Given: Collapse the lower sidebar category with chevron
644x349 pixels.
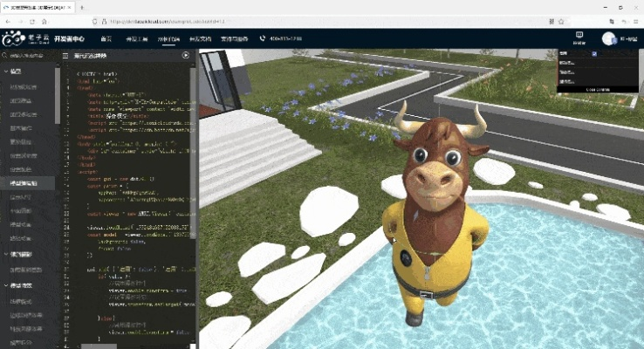Looking at the screenshot, I should 6,285.
